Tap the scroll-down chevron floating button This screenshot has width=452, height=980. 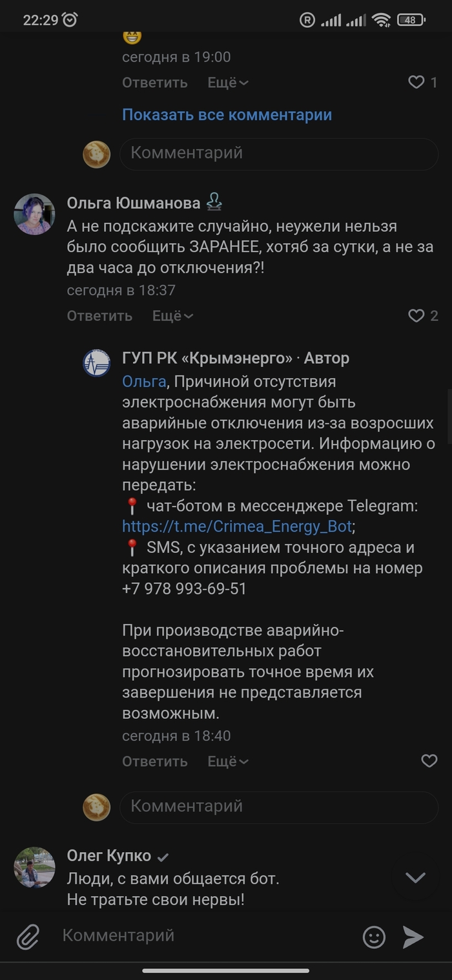click(x=415, y=877)
